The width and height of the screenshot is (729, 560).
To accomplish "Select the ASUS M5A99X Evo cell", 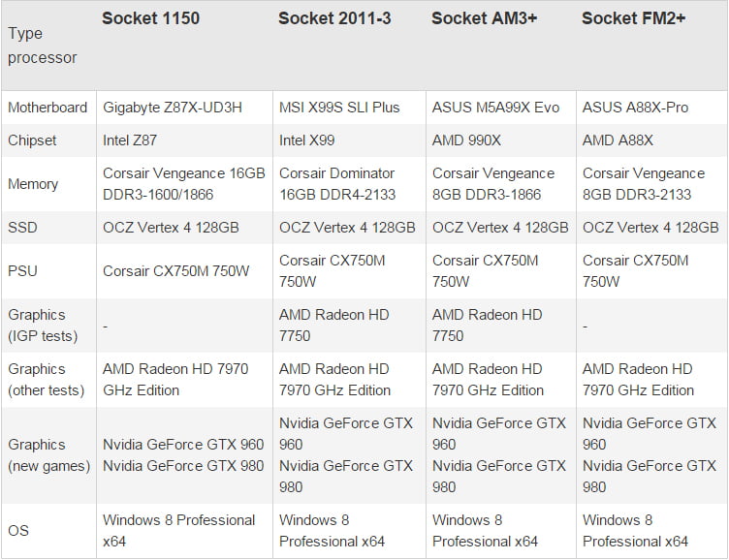I will 495,108.
